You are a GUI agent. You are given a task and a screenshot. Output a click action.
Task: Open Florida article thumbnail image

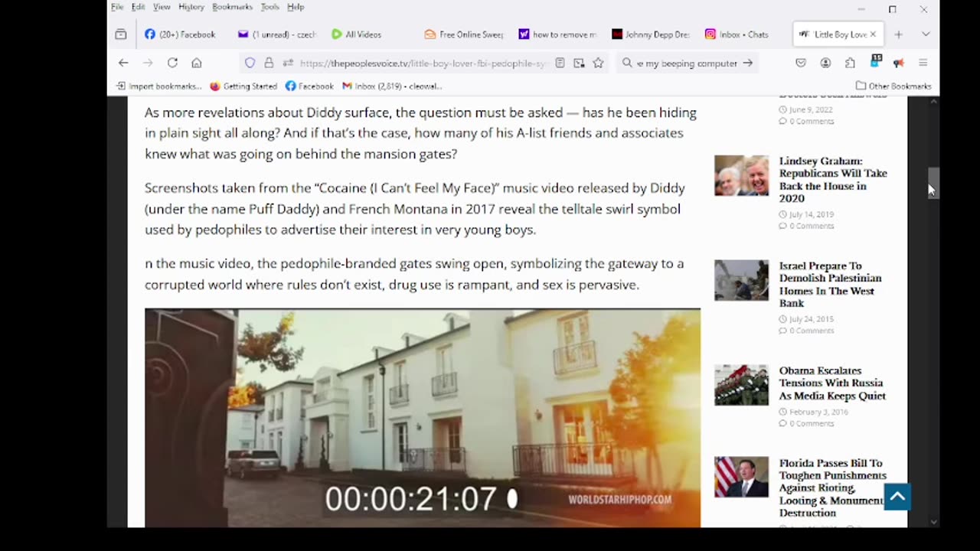[741, 478]
